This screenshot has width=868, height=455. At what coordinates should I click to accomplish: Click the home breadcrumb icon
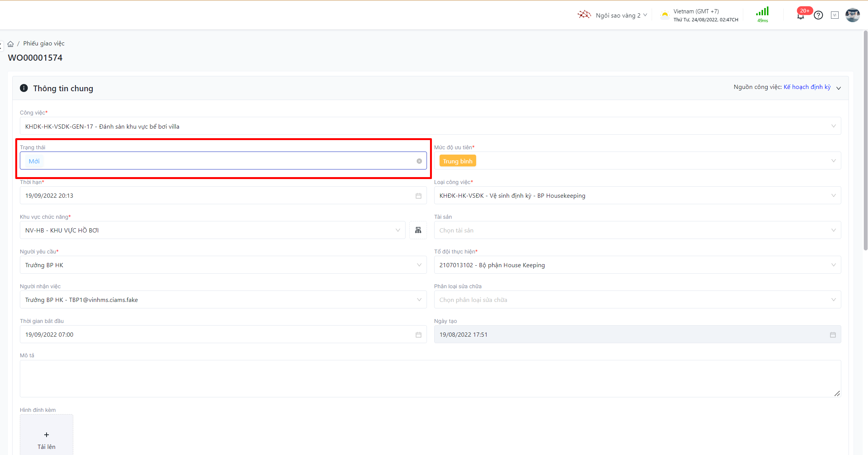(x=11, y=44)
